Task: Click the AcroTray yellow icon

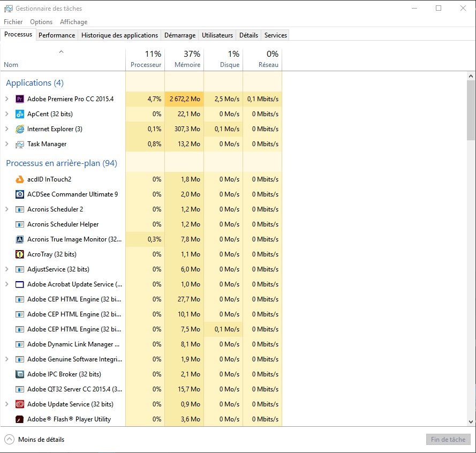Action: click(x=20, y=254)
